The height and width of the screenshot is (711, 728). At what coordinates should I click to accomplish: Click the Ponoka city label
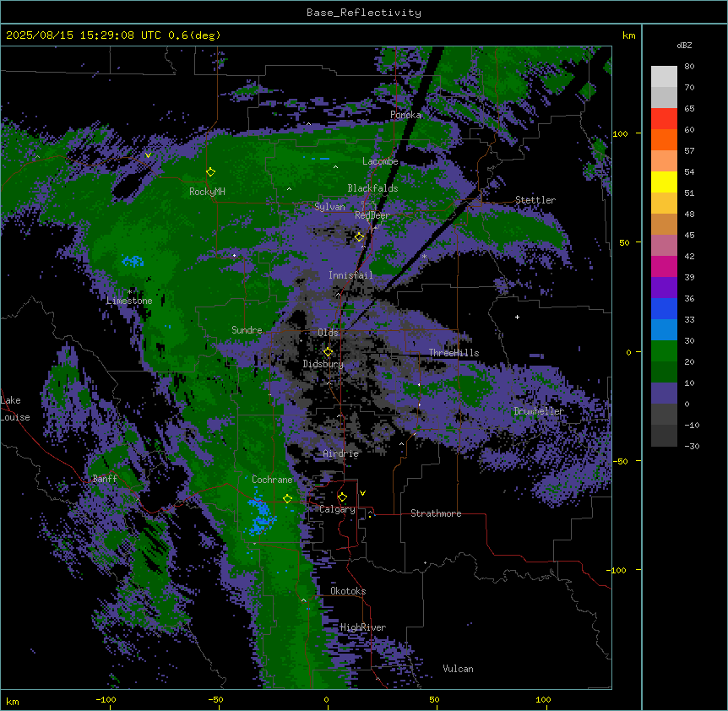click(x=405, y=115)
